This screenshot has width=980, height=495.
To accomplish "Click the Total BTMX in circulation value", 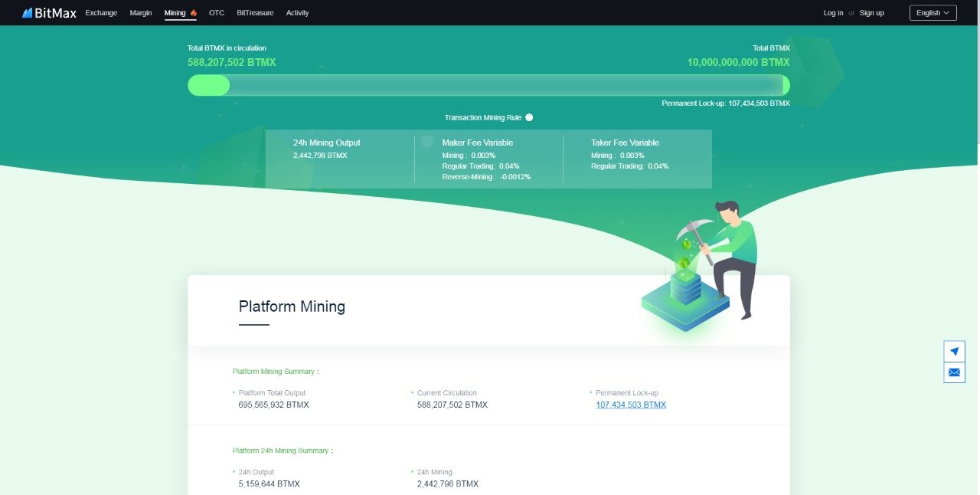I will pos(232,62).
